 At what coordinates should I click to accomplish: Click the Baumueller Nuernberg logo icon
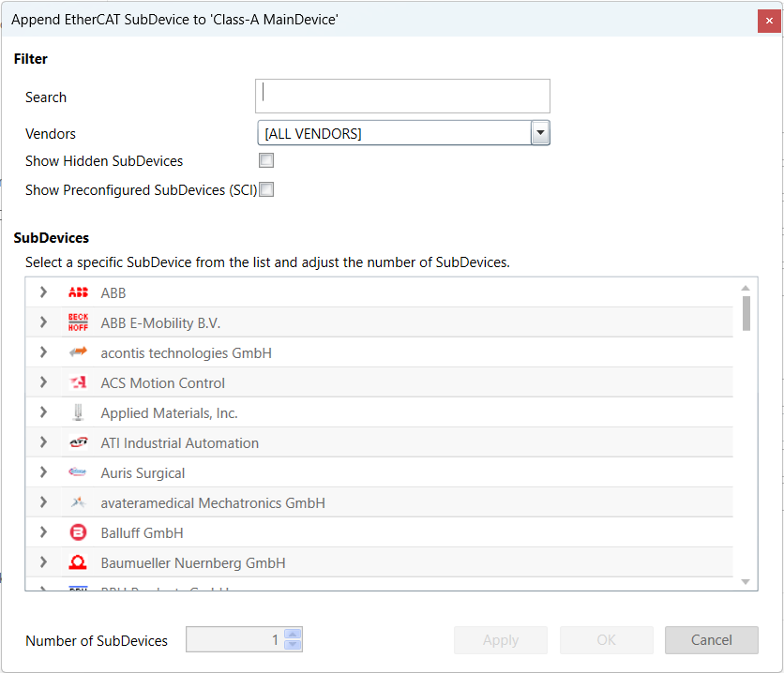[x=78, y=563]
